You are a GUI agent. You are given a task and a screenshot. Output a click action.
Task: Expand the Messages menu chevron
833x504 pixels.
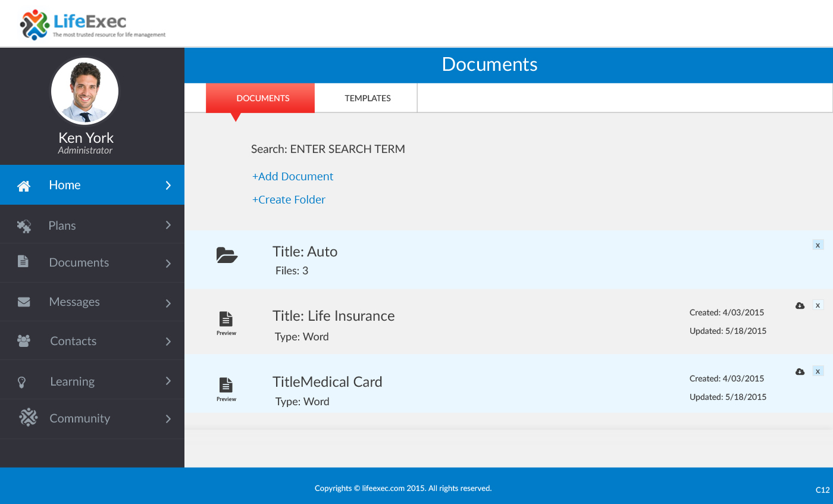pyautogui.click(x=168, y=303)
